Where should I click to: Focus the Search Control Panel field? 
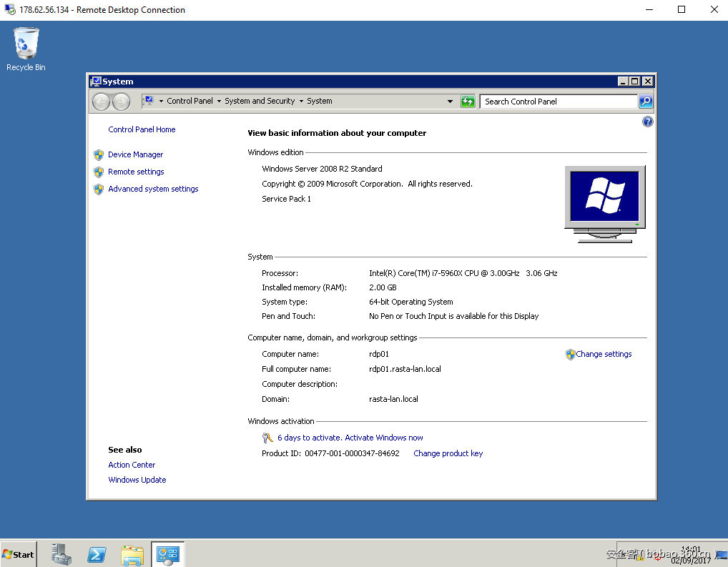pos(558,102)
